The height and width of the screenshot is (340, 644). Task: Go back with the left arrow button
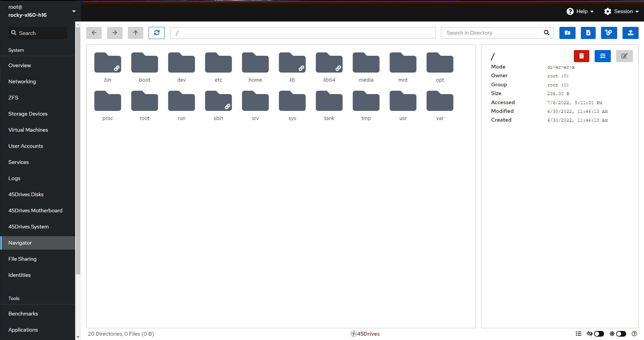tap(94, 33)
